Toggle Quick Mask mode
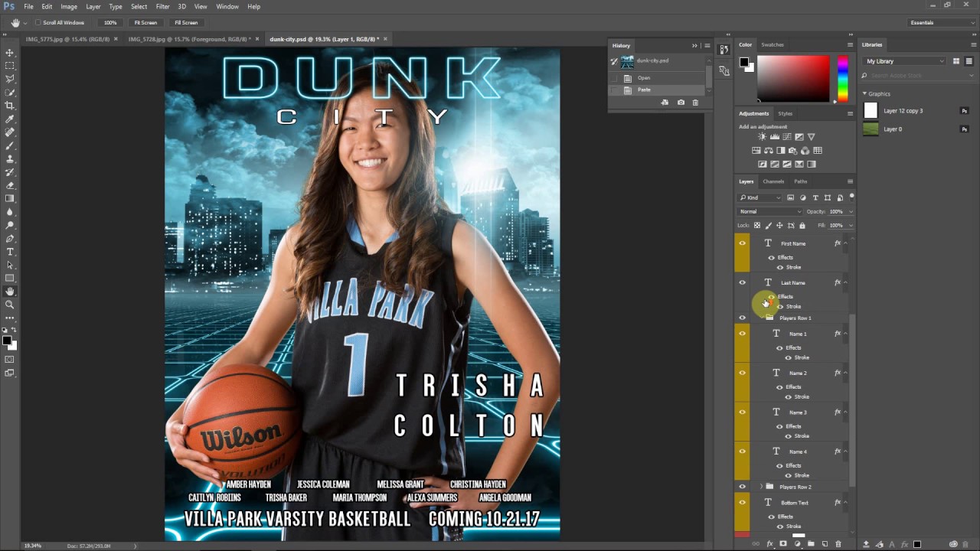980x551 pixels. coord(10,360)
